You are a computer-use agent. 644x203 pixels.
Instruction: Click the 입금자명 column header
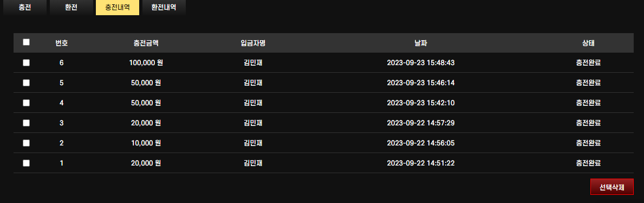tap(253, 43)
